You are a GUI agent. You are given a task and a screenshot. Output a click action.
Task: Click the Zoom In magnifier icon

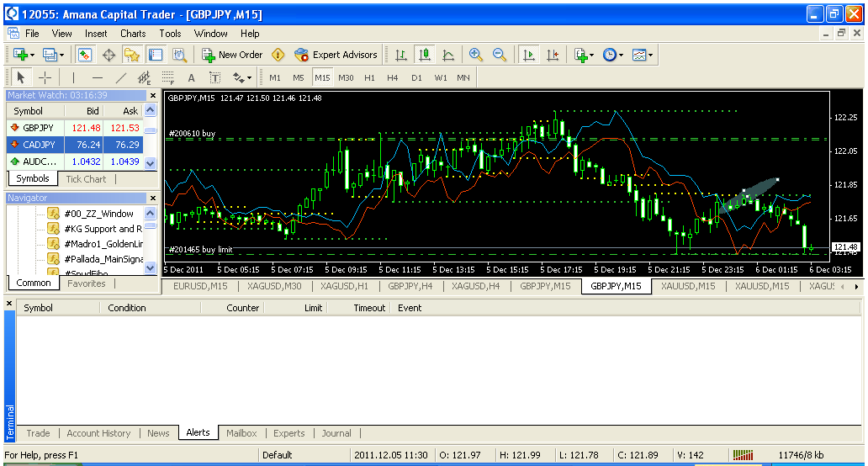pos(476,55)
